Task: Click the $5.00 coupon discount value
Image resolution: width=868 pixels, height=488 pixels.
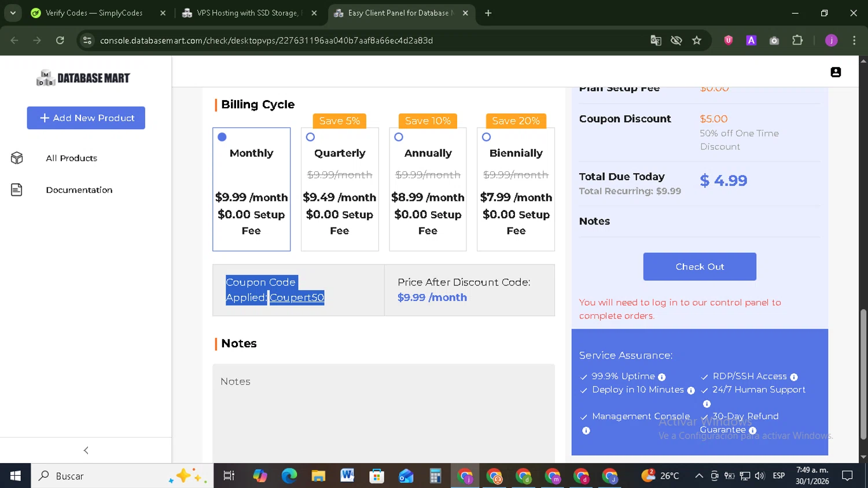Action: [x=713, y=119]
